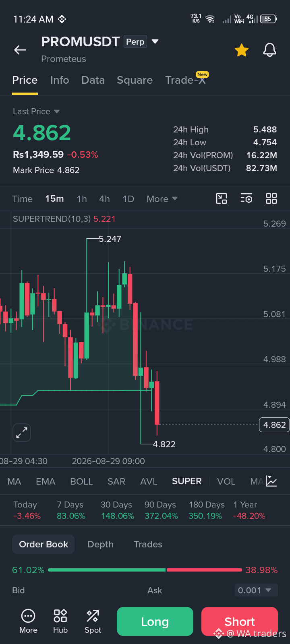The image size is (290, 644).
Task: Tap the 24h Low value 4.754
Action: coord(265,142)
